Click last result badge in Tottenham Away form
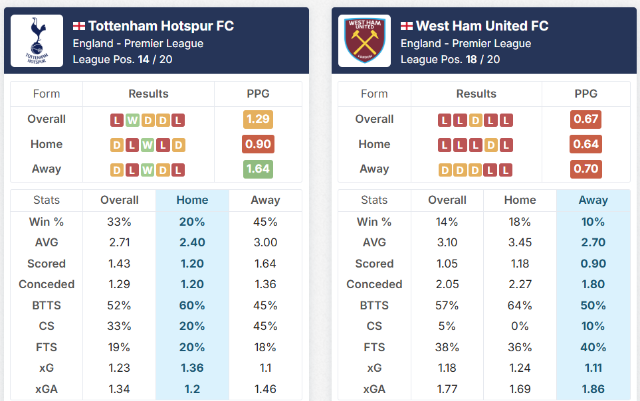Image resolution: width=640 pixels, height=401 pixels. (x=178, y=170)
